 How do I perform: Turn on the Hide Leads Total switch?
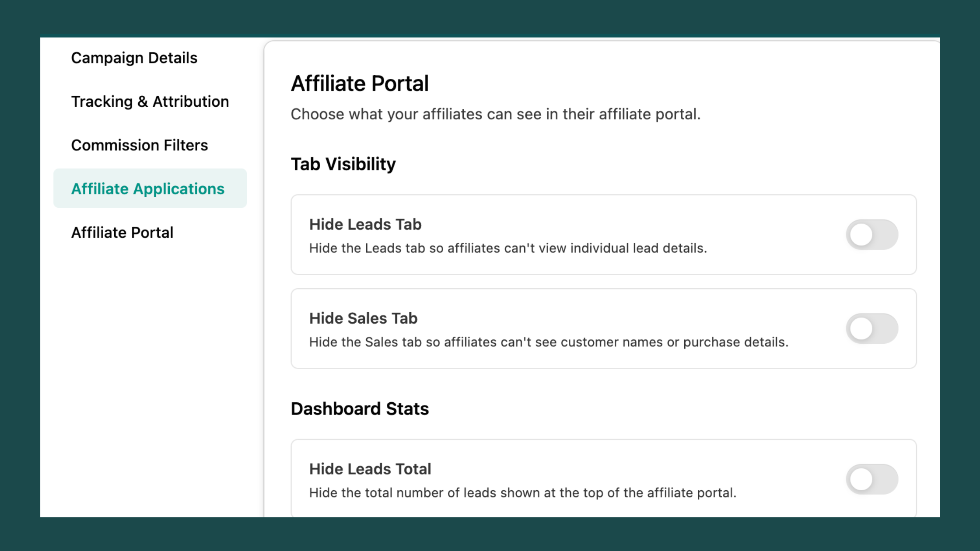pyautogui.click(x=873, y=479)
